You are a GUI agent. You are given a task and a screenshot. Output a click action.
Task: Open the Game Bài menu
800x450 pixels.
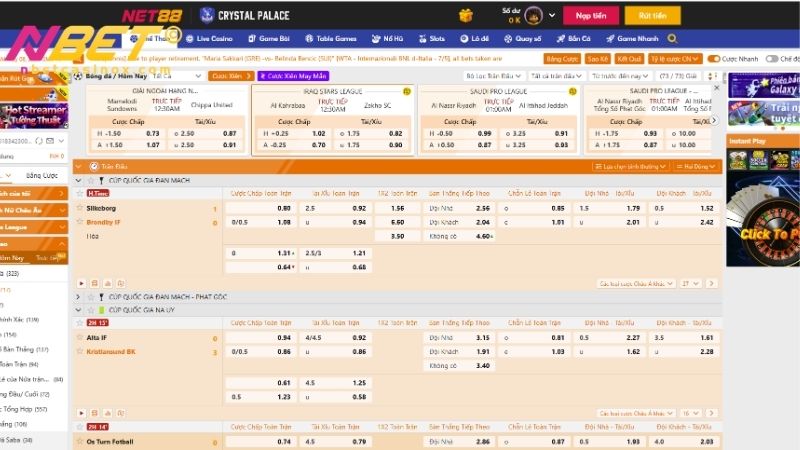tap(269, 38)
